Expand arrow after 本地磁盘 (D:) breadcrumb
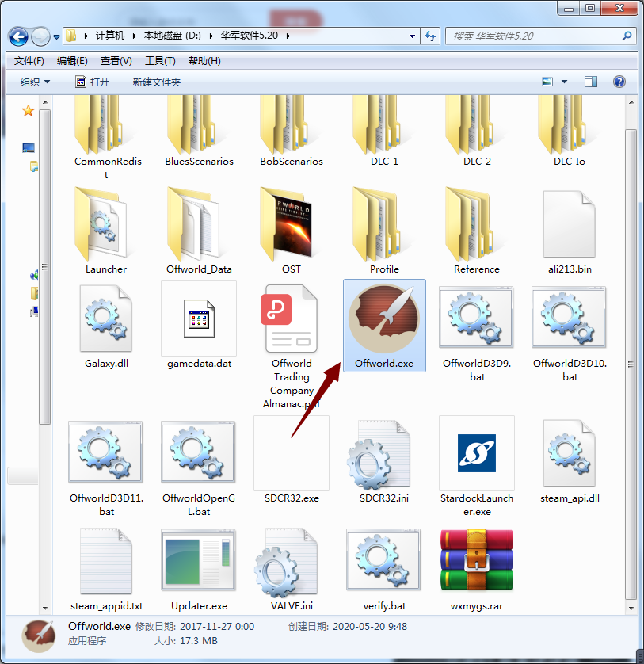 211,36
